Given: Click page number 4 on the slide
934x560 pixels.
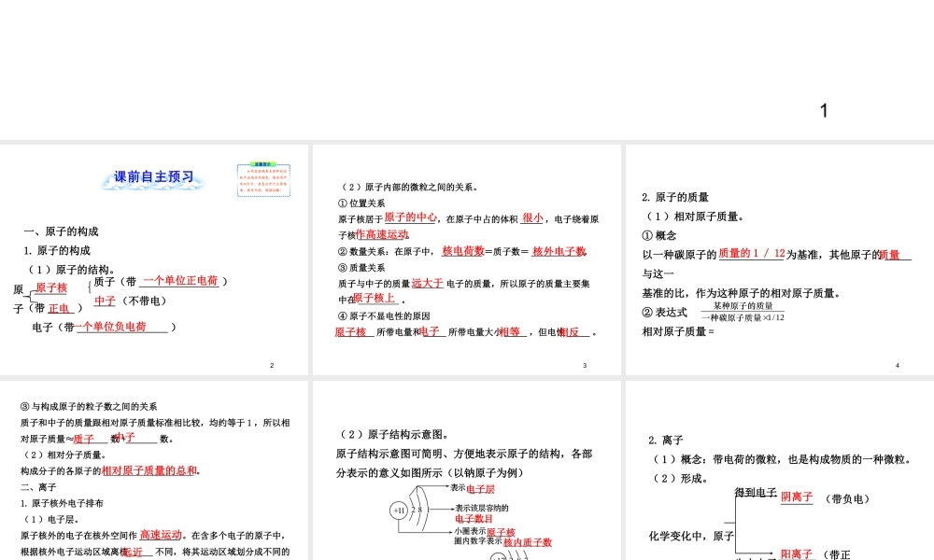Looking at the screenshot, I should click(x=898, y=365).
